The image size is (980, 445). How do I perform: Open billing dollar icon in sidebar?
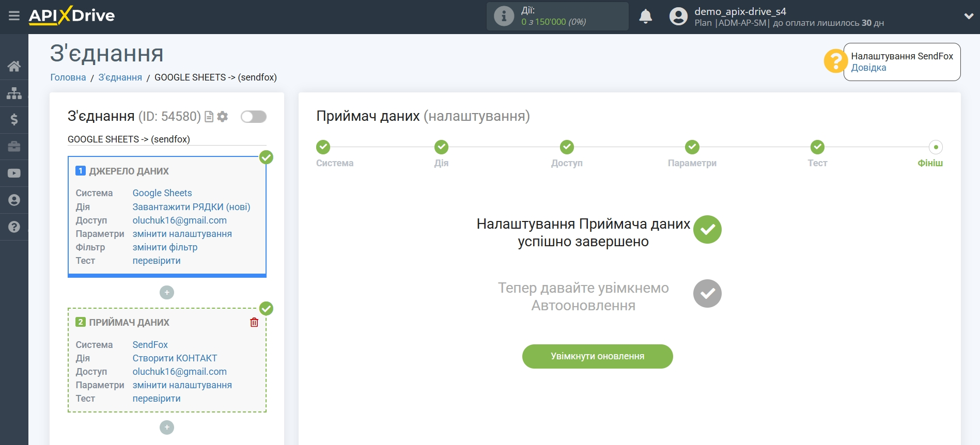pos(14,120)
